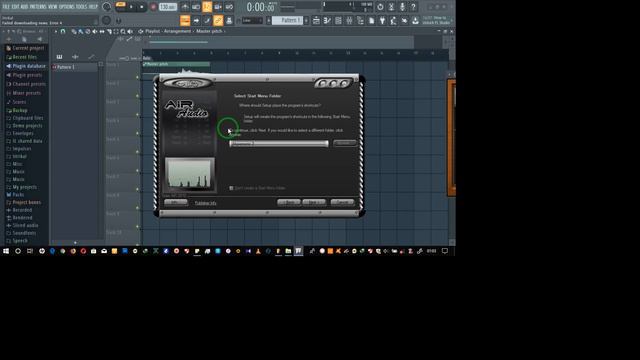This screenshot has height=360, width=640.
Task: Open the snap selector showing Line
Action: 252,20
